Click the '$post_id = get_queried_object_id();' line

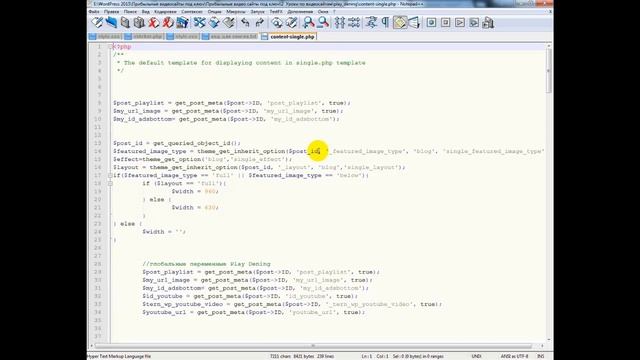click(x=177, y=143)
